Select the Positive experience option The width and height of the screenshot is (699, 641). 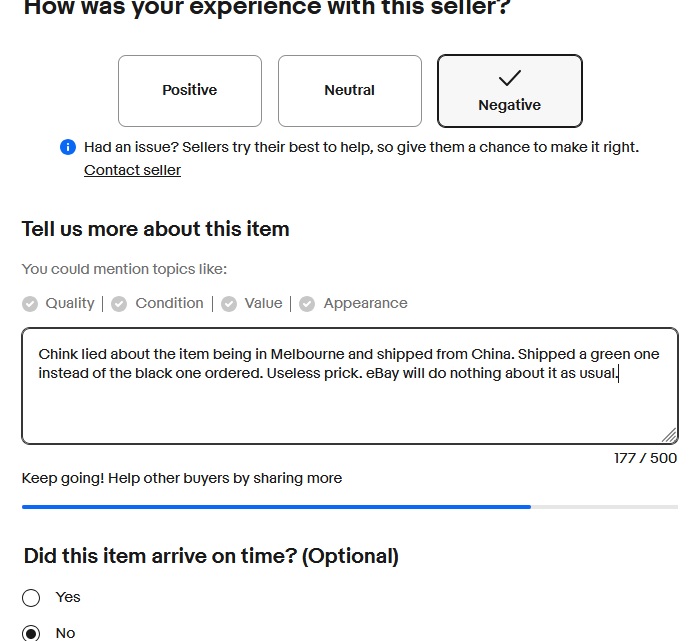pos(190,91)
